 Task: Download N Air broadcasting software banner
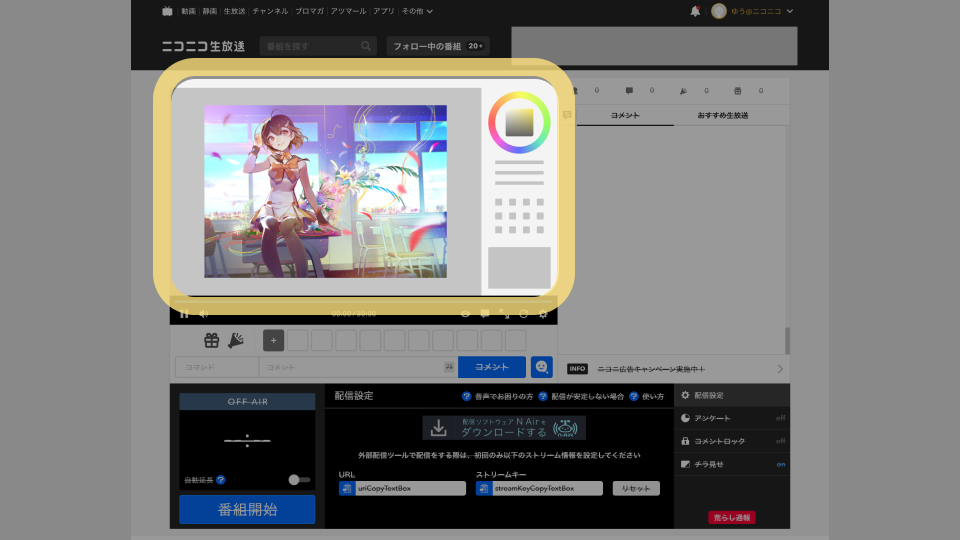(504, 427)
